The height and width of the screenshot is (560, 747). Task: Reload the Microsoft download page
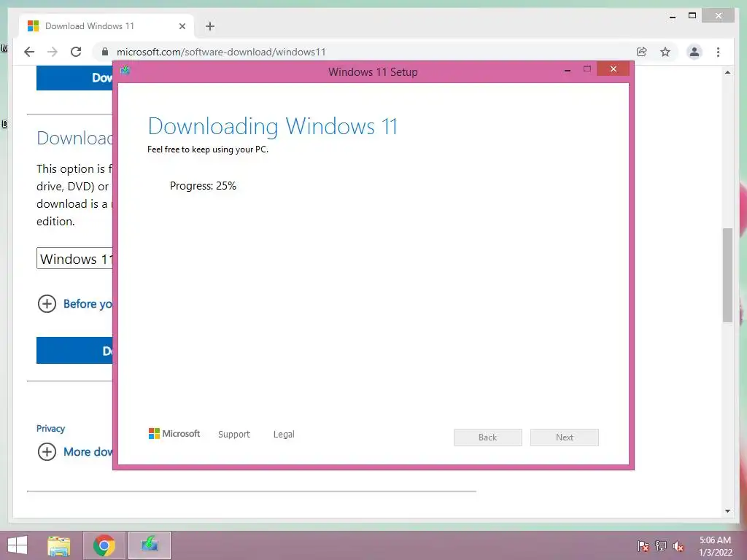click(x=76, y=52)
